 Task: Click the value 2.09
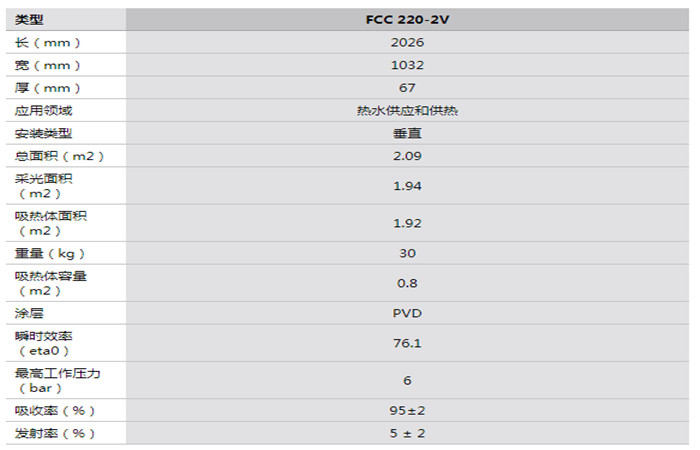tap(407, 156)
